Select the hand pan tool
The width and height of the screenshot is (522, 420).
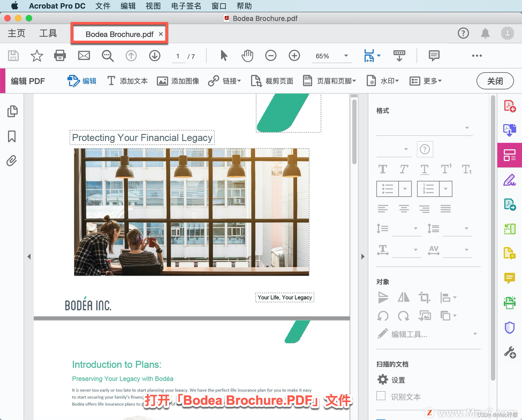(247, 56)
